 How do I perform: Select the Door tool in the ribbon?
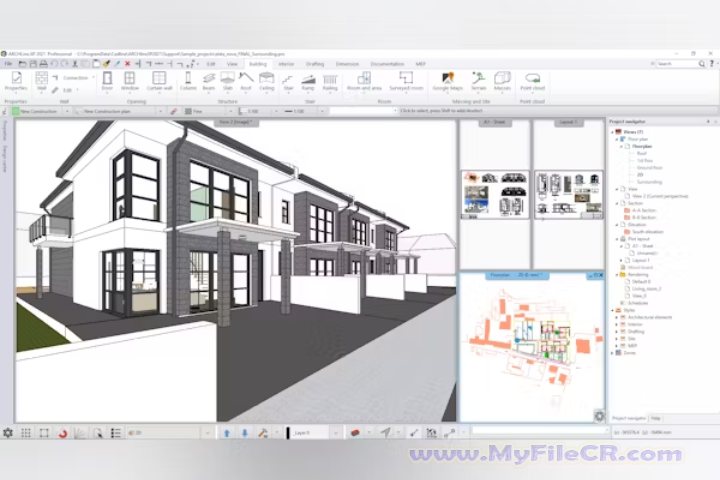pos(107,80)
